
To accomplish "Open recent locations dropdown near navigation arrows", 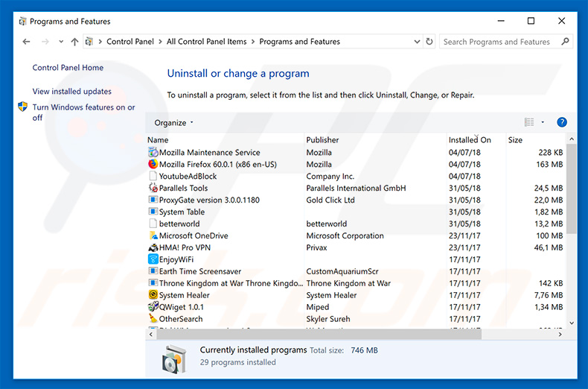I will pos(60,42).
